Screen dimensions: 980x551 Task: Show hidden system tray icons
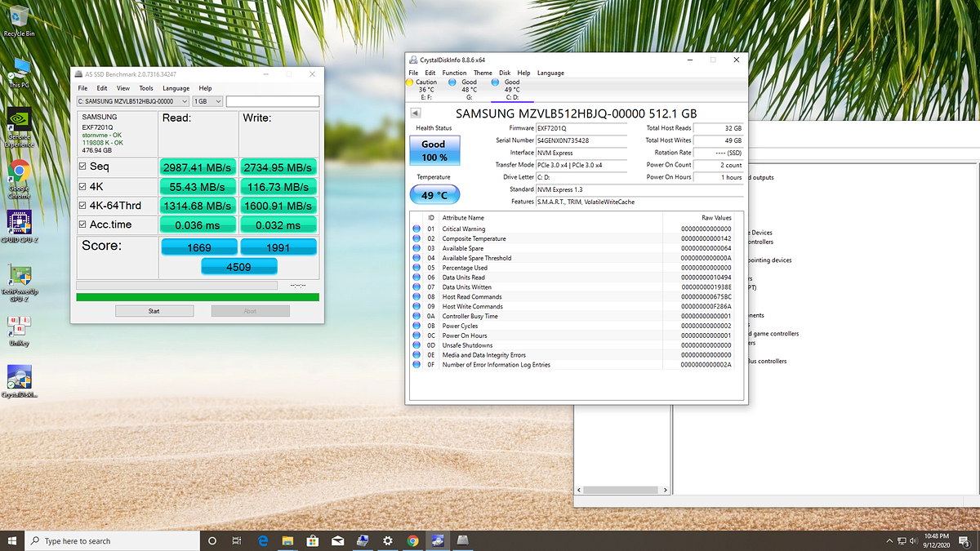coord(889,540)
